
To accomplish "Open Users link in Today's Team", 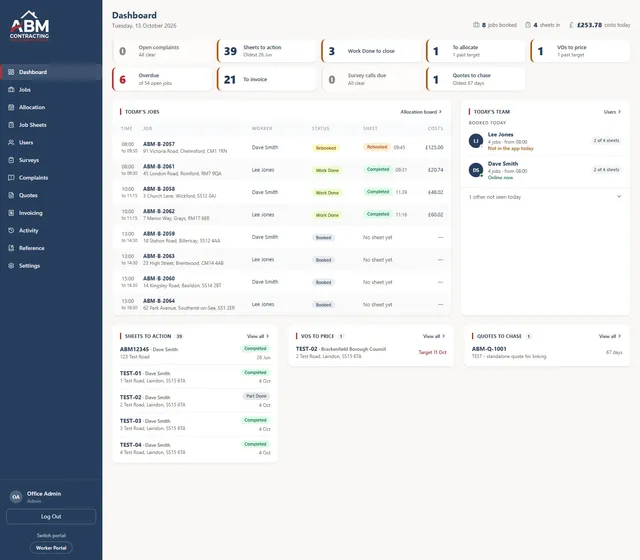I will click(612, 112).
